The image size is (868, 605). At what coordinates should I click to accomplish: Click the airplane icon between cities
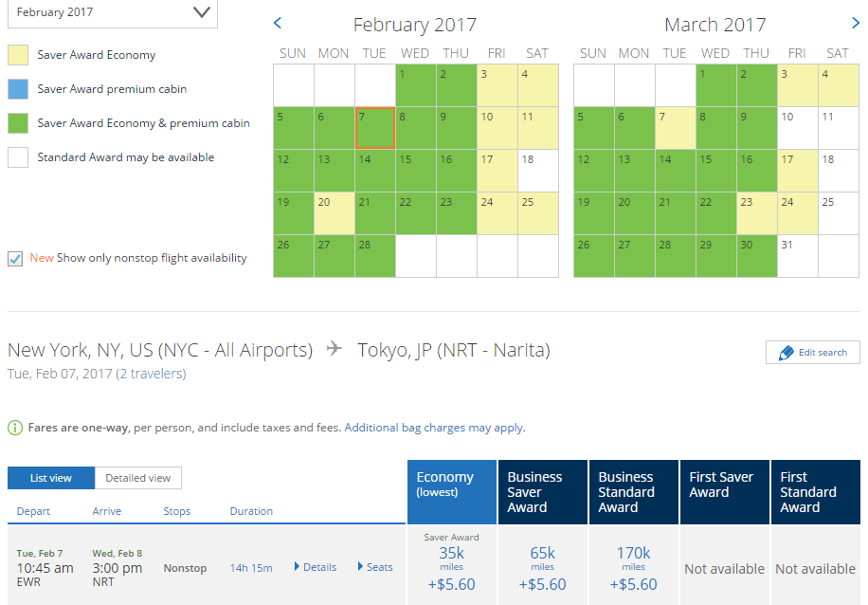[334, 349]
